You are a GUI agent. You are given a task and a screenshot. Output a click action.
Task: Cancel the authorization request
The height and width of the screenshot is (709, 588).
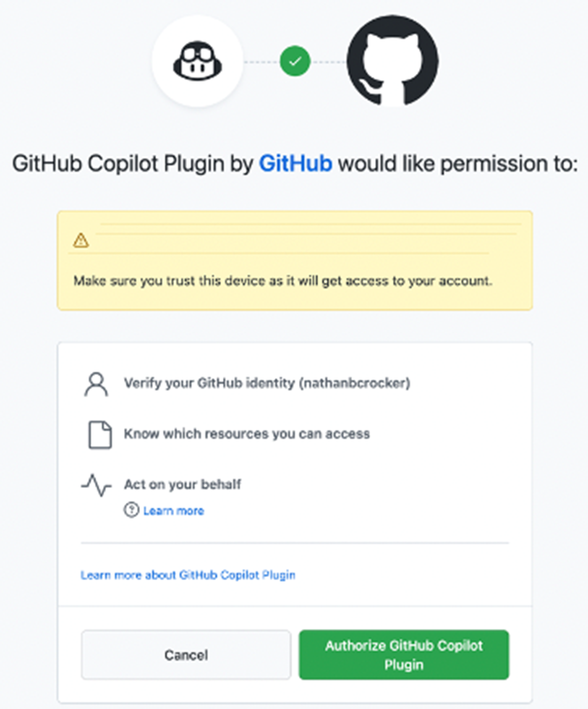[x=186, y=655]
